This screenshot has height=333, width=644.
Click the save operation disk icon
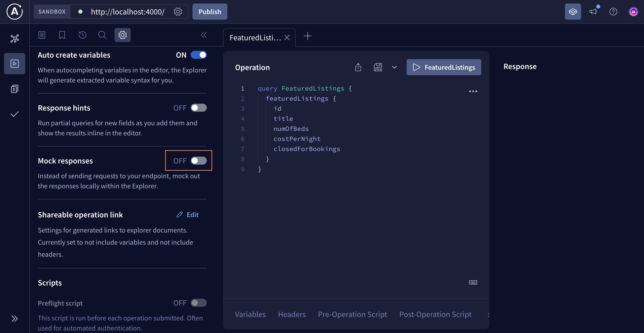(x=378, y=68)
